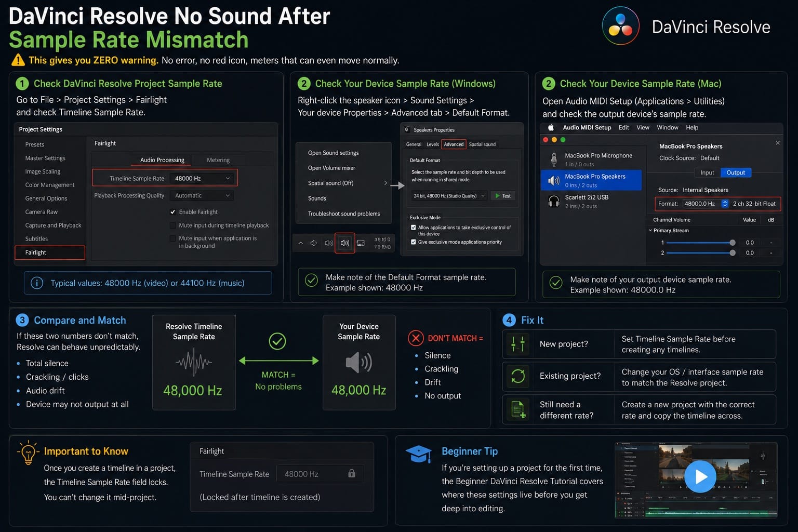Open the Window menu in the Mac menu bar
798x532 pixels.
click(668, 127)
